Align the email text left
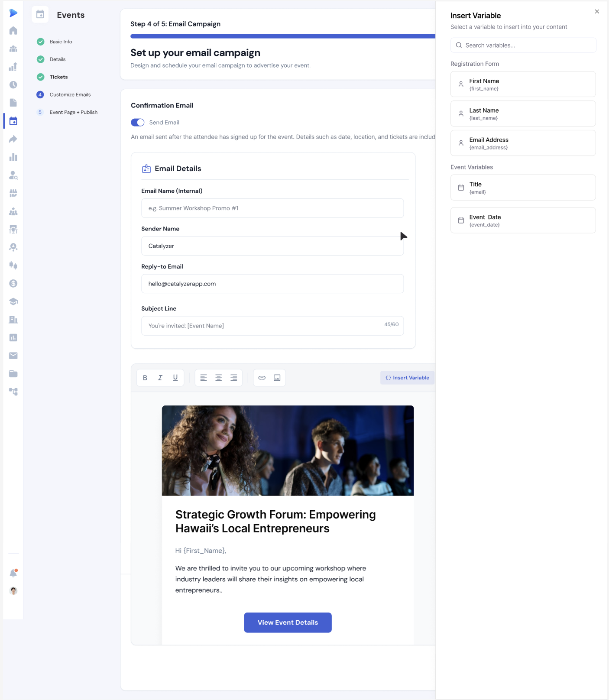This screenshot has height=700, width=609. (x=204, y=378)
